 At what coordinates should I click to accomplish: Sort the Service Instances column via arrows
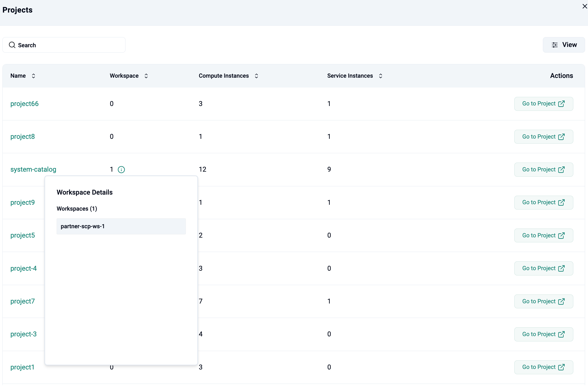click(x=381, y=76)
